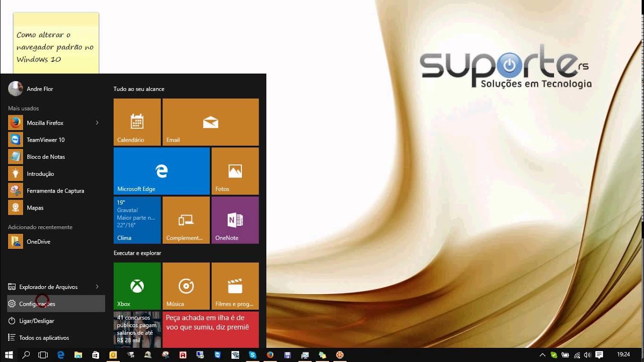Open the TeamViewer icon on the taskbar
644x362 pixels.
click(x=217, y=354)
